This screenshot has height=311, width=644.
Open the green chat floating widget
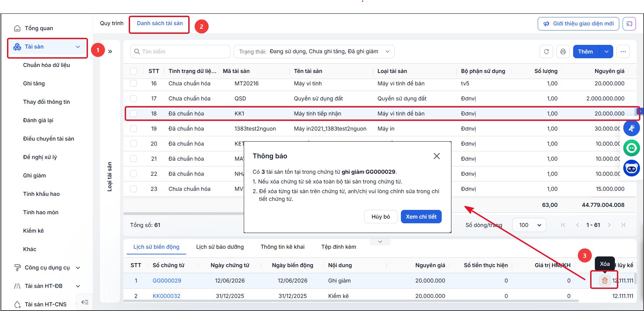(x=632, y=148)
